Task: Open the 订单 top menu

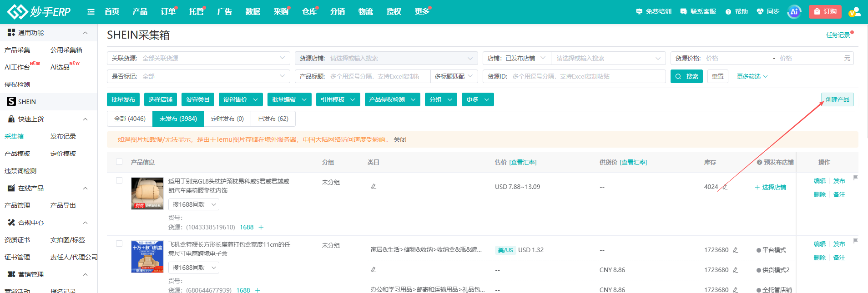Action: [168, 12]
